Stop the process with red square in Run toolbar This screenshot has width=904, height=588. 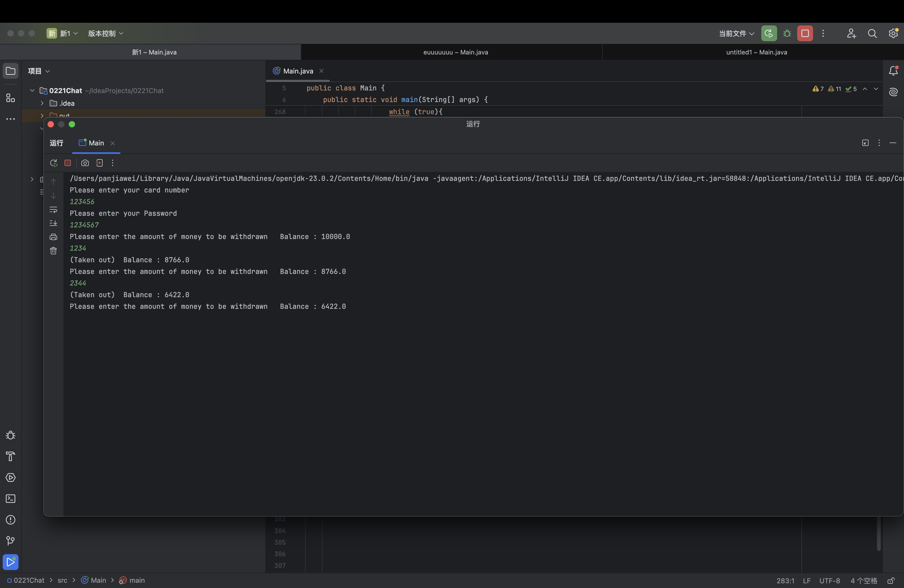(68, 163)
